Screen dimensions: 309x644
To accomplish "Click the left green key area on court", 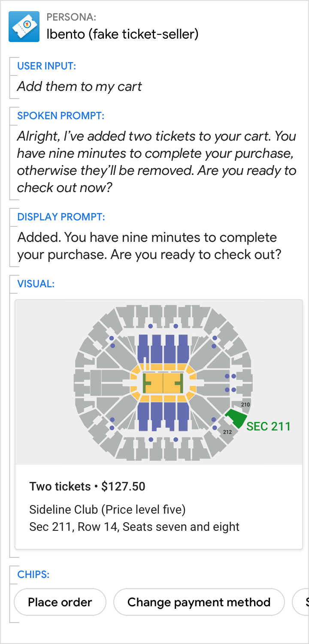I will (146, 383).
